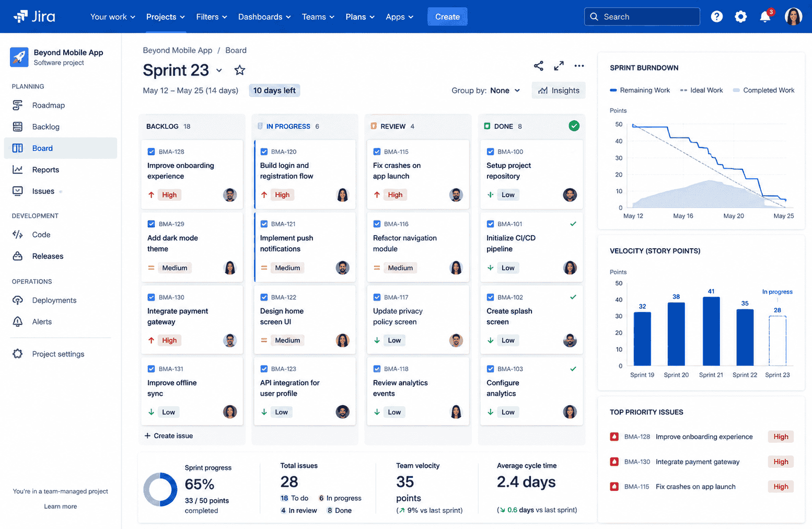Click Beyond Mobile App breadcrumb link
The height and width of the screenshot is (529, 812).
click(178, 50)
